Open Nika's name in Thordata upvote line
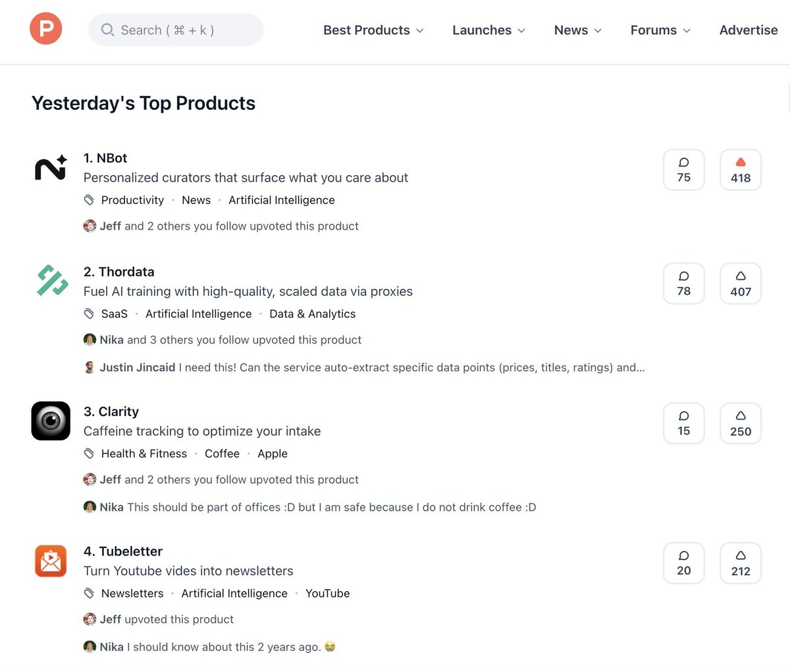The height and width of the screenshot is (672, 790). pos(112,340)
